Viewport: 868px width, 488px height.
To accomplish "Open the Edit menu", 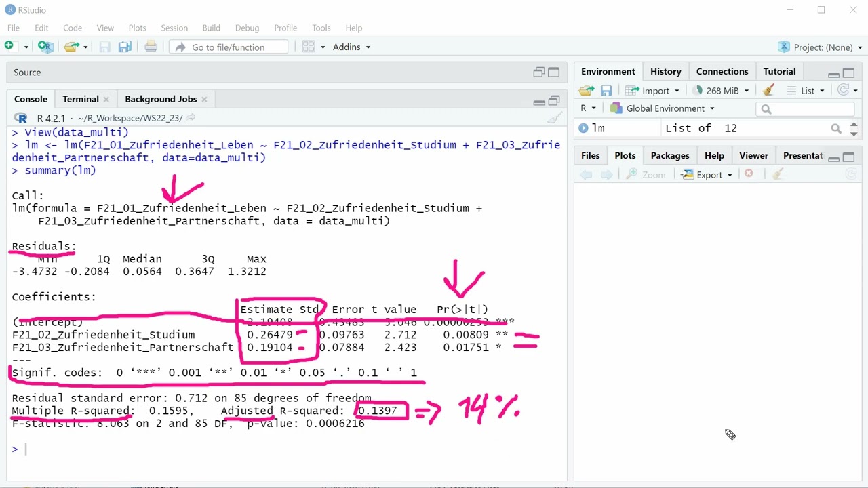I will pos(41,28).
